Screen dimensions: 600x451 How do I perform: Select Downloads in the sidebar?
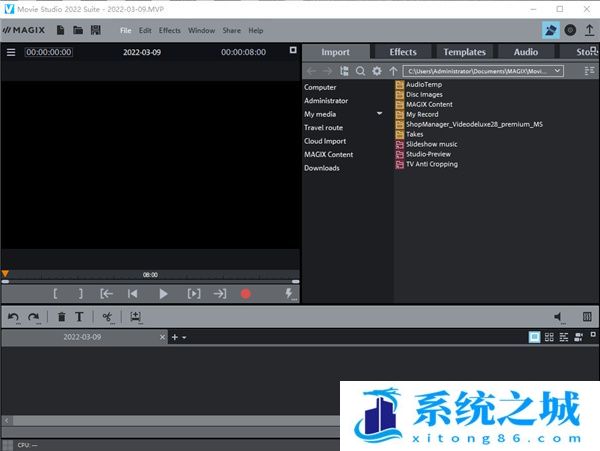pos(322,168)
